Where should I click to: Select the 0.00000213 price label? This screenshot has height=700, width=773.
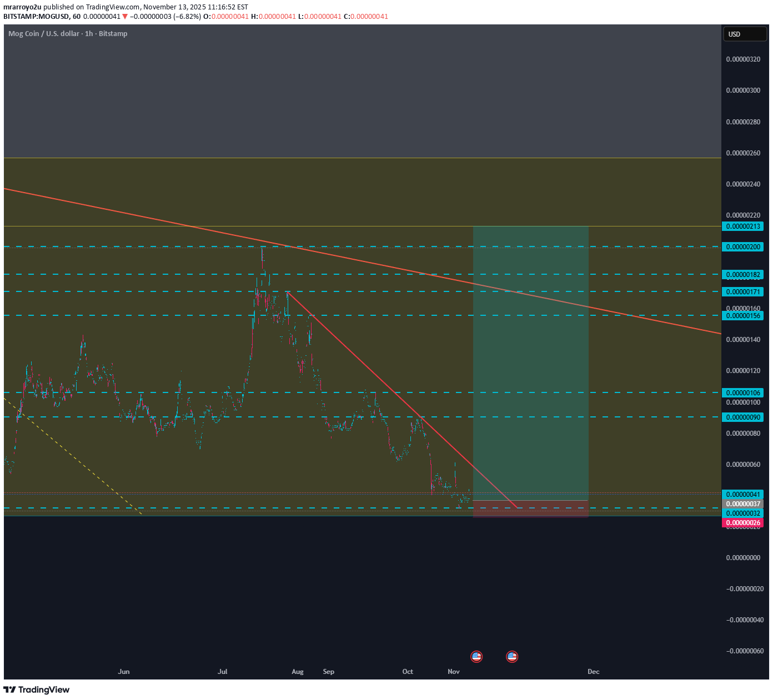click(743, 226)
